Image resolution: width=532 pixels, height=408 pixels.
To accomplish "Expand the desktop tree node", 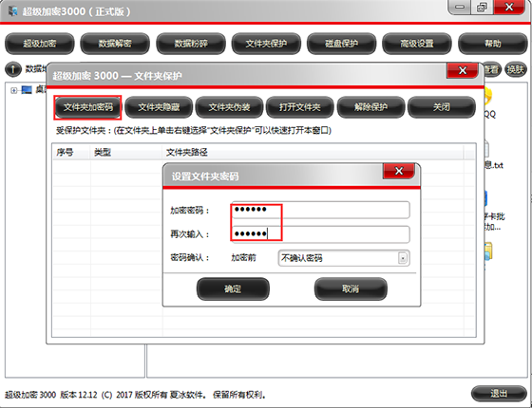I will coord(13,90).
